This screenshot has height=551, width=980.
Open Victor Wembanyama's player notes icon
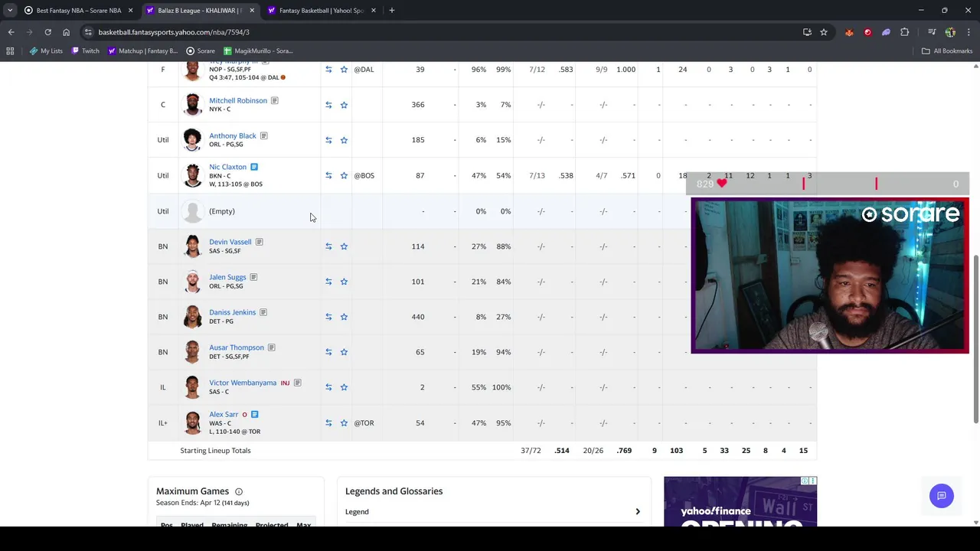tap(297, 383)
